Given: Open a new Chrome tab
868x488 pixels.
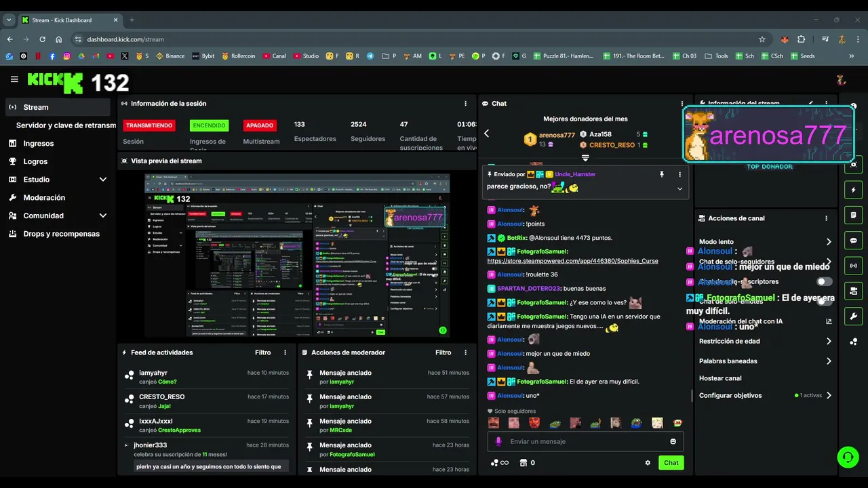Looking at the screenshot, I should pos(132,20).
